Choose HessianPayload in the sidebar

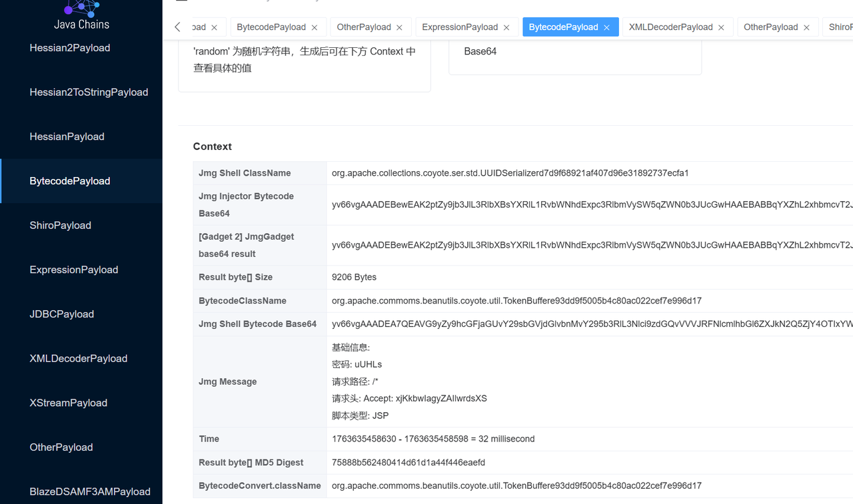tap(67, 136)
